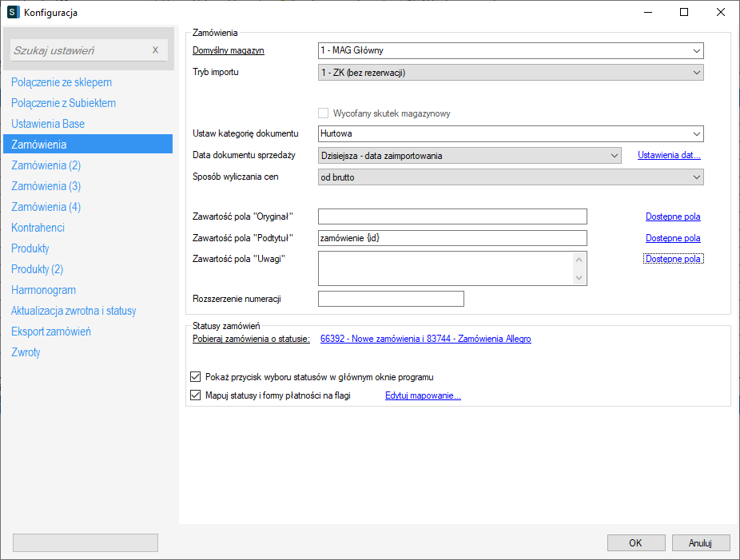Expand Sposób wyliczania cen dropdown
Image resolution: width=740 pixels, height=560 pixels.
coord(696,177)
